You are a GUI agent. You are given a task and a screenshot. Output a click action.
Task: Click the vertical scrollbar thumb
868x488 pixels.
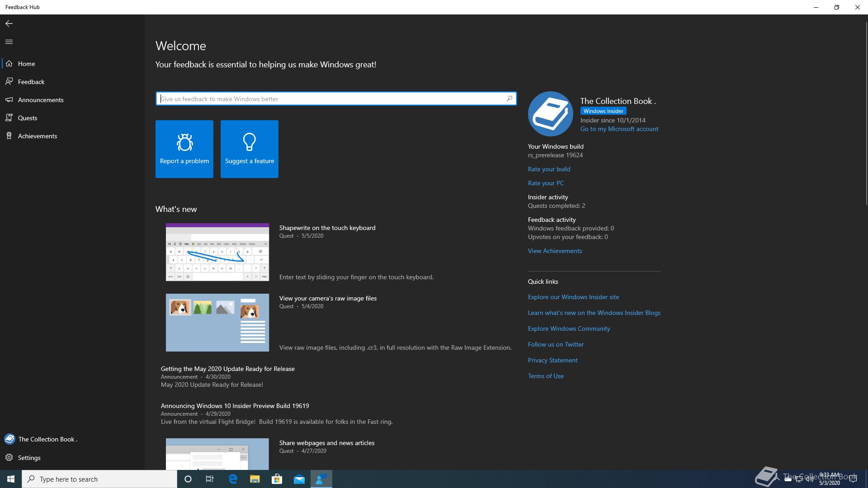866,113
